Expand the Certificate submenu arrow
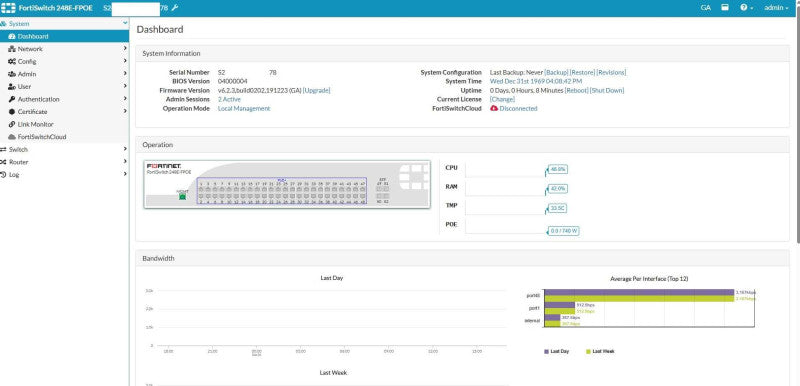The image size is (800, 386). 125,111
